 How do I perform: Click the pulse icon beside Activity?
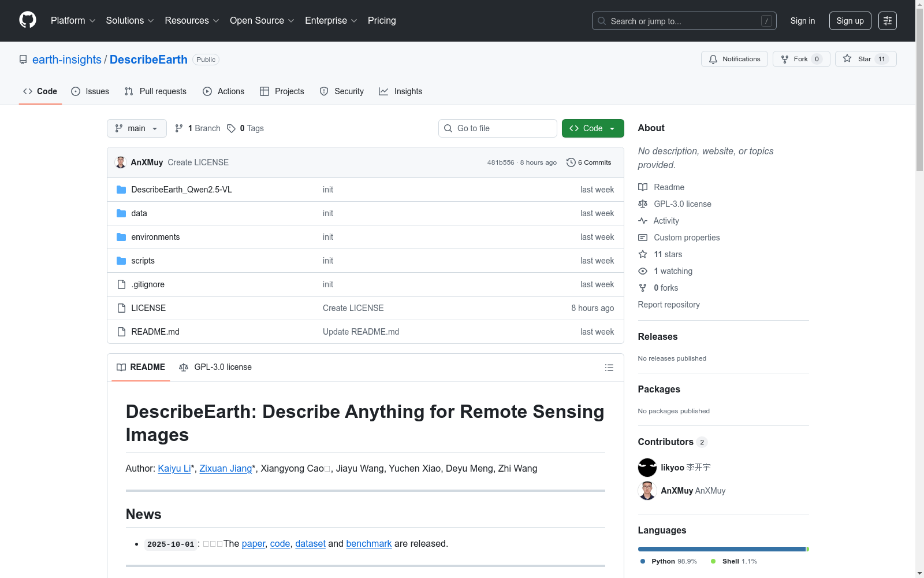point(643,221)
